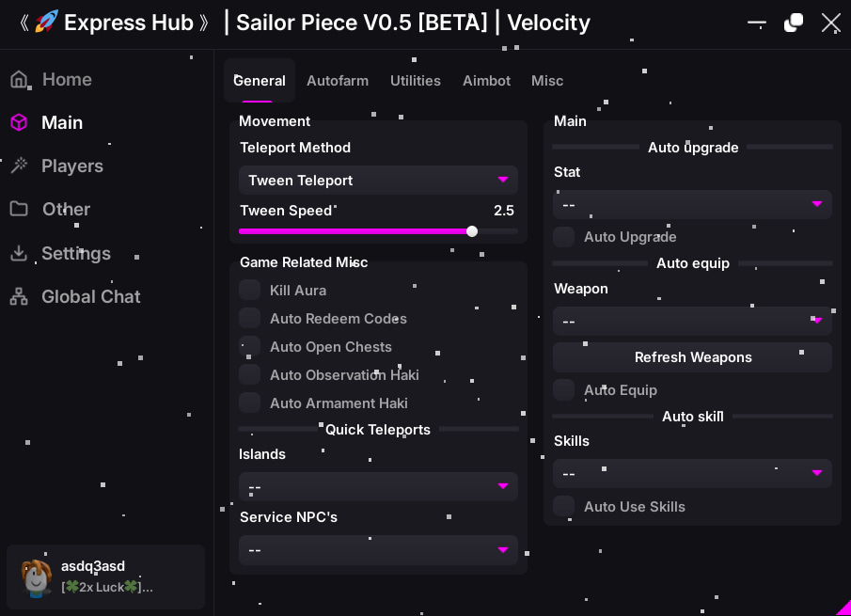Enable the Auto Equip checkbox
The image size is (851, 616).
point(563,389)
